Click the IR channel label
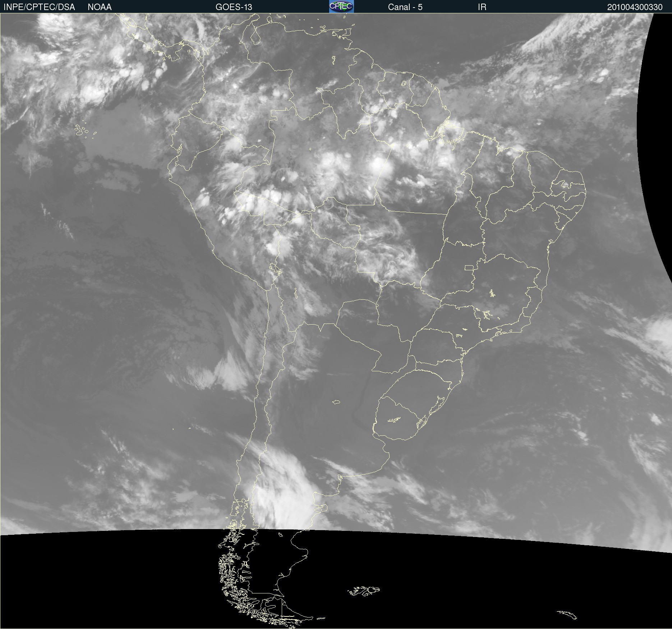 point(482,7)
